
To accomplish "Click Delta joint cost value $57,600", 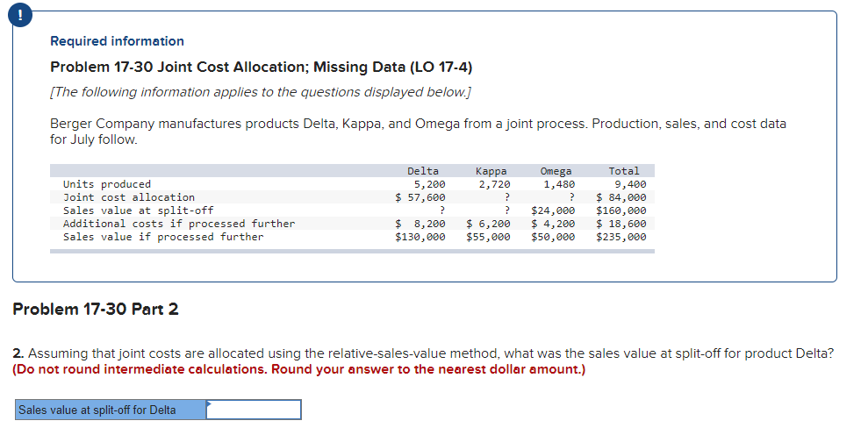I will [x=420, y=197].
